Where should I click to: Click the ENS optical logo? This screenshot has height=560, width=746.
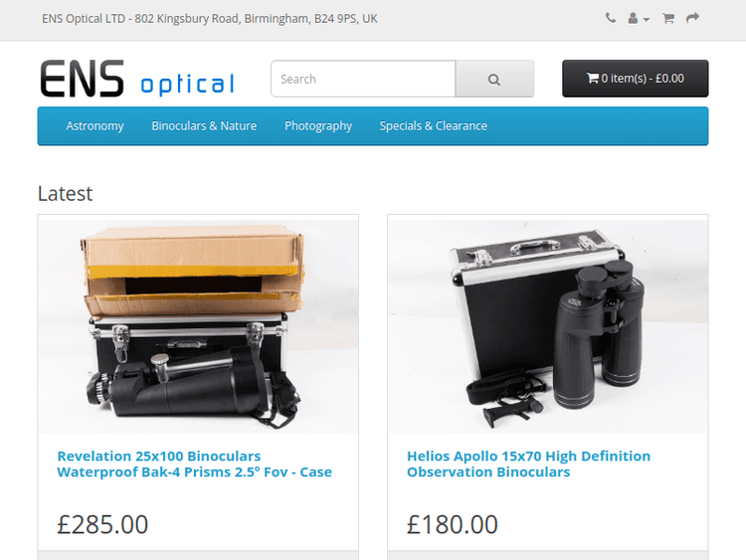(137, 79)
